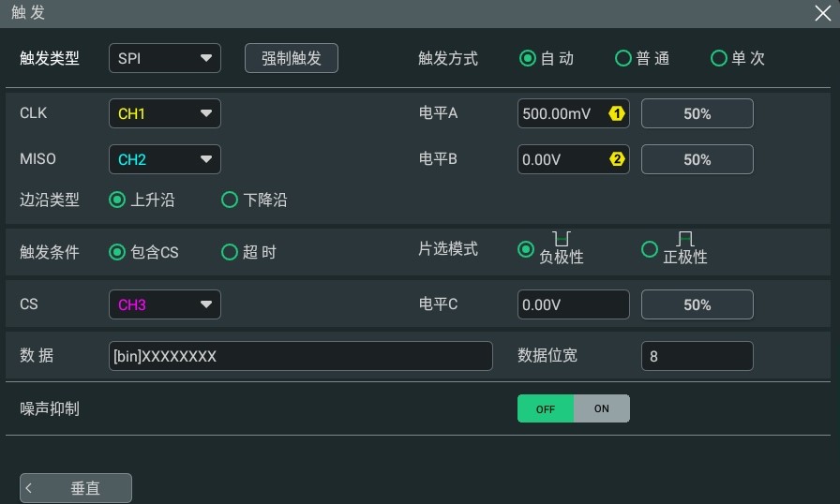Click the channel 2 marker in Level B
840x504 pixels.
(617, 159)
